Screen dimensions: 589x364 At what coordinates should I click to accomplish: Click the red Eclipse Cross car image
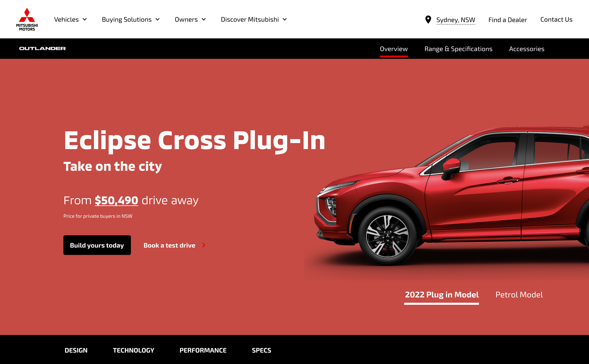click(451, 197)
